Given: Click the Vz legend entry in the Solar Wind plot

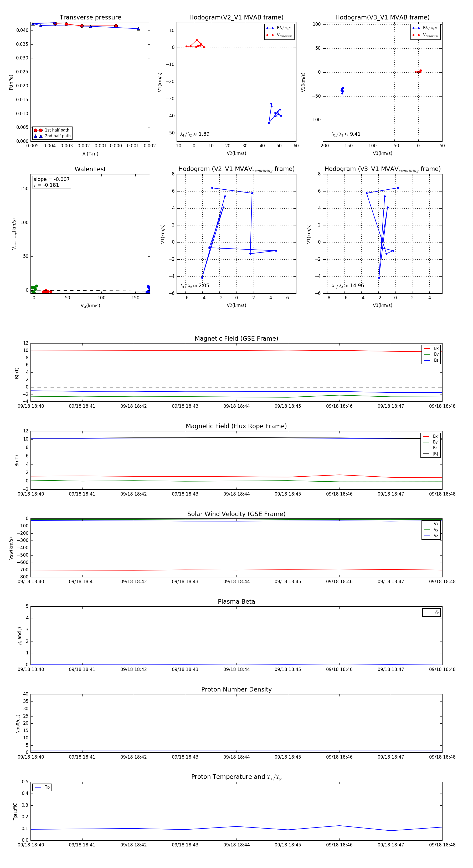Looking at the screenshot, I should pyautogui.click(x=431, y=536).
